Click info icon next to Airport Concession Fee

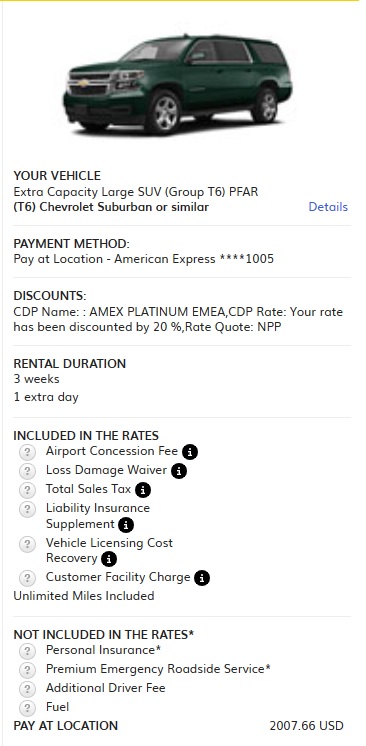tap(190, 452)
